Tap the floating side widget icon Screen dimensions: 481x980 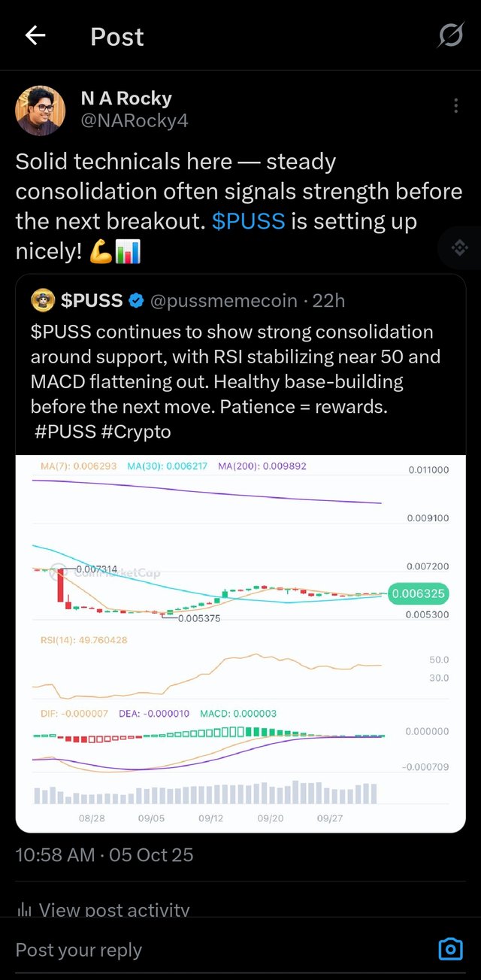[459, 247]
